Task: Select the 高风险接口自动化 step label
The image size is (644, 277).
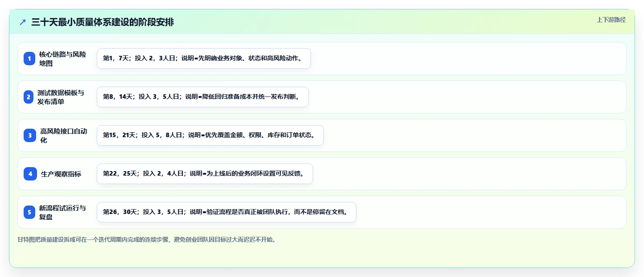Action: (64, 135)
